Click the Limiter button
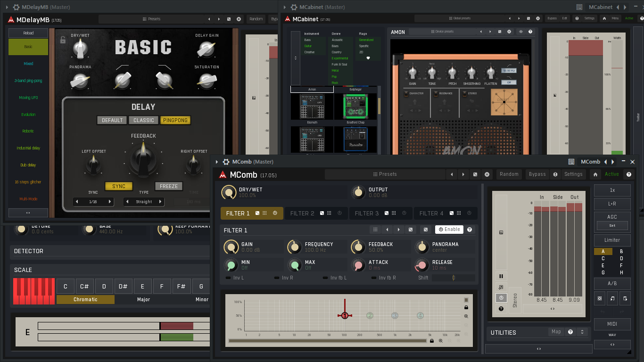 (x=612, y=240)
